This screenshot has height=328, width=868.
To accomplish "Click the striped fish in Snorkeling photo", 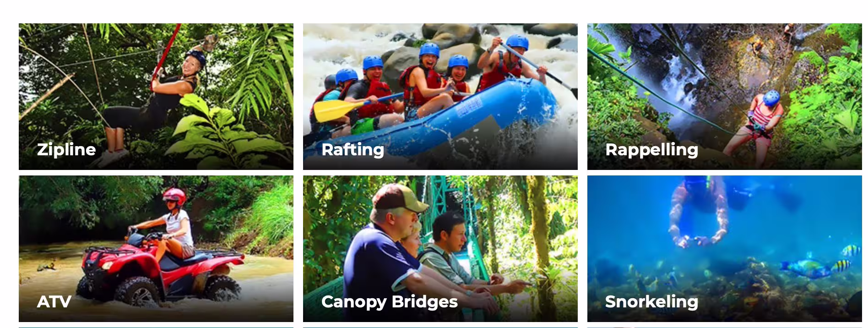I will [x=841, y=266].
